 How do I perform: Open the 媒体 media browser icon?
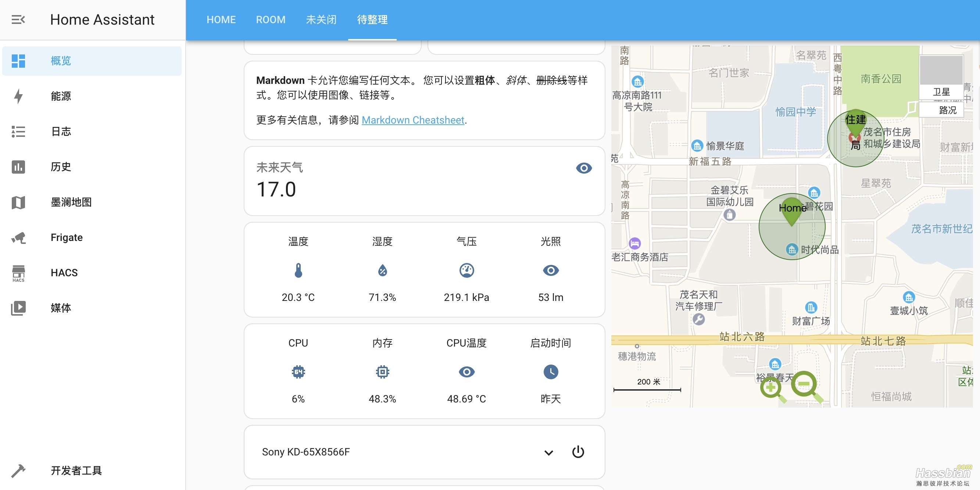(18, 308)
